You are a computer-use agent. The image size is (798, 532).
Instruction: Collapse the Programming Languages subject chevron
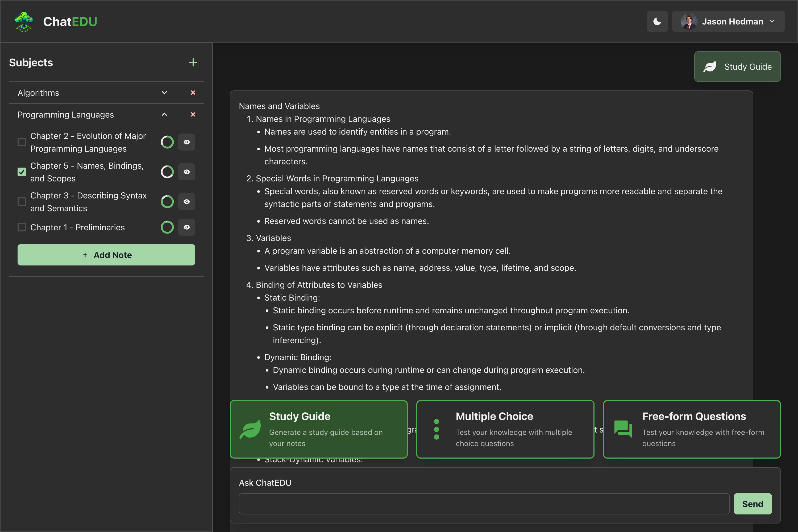click(164, 114)
